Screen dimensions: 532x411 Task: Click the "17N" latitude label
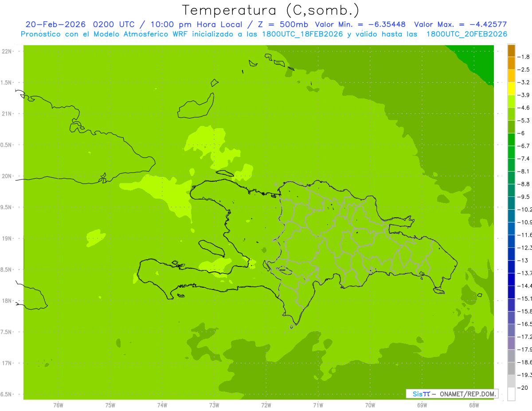pyautogui.click(x=8, y=363)
